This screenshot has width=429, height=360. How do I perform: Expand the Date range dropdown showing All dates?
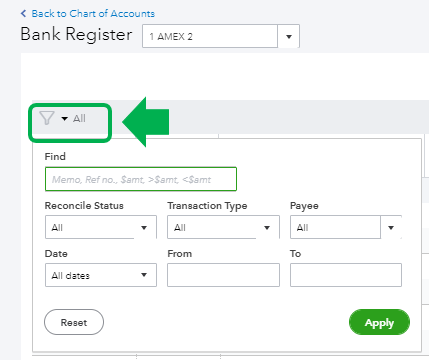(x=101, y=275)
